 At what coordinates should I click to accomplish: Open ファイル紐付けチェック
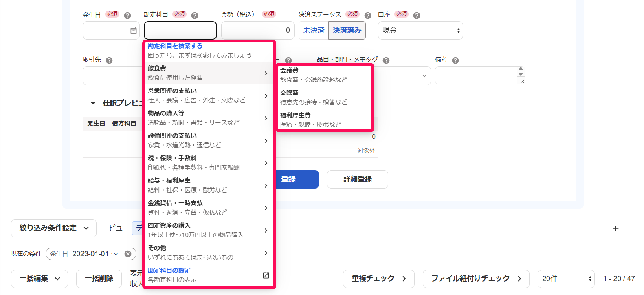click(476, 279)
